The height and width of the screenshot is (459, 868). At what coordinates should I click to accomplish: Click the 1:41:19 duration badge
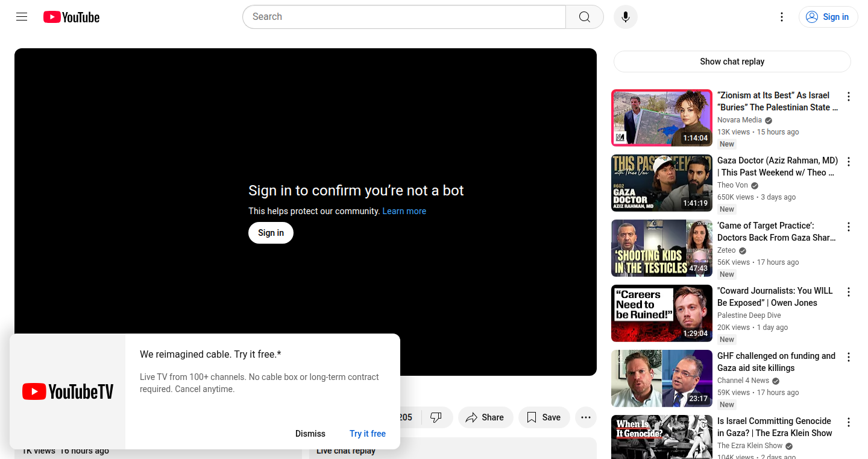696,203
